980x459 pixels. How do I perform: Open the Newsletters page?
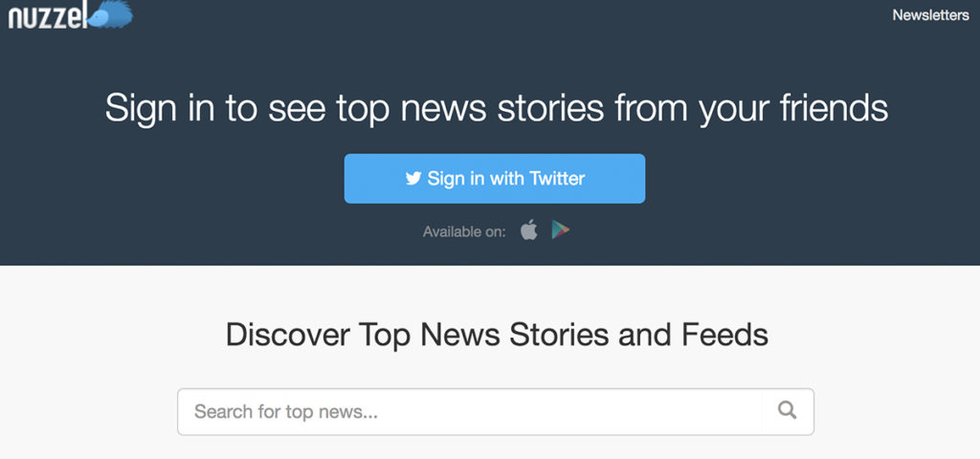[930, 15]
